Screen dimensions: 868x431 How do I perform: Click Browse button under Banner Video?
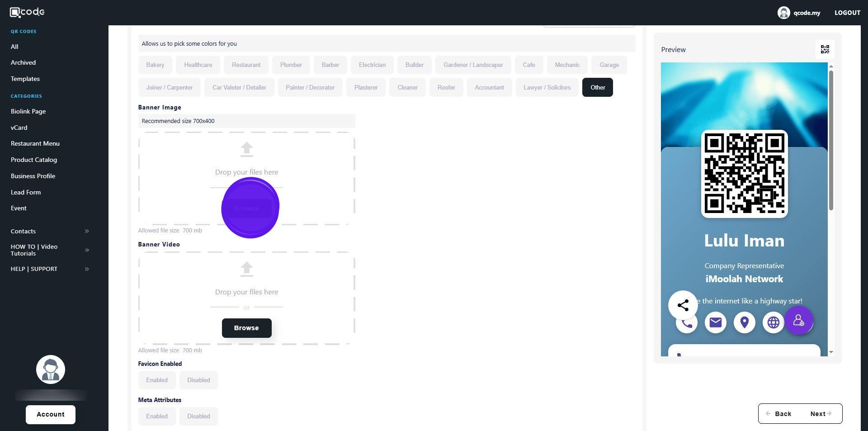coord(246,328)
